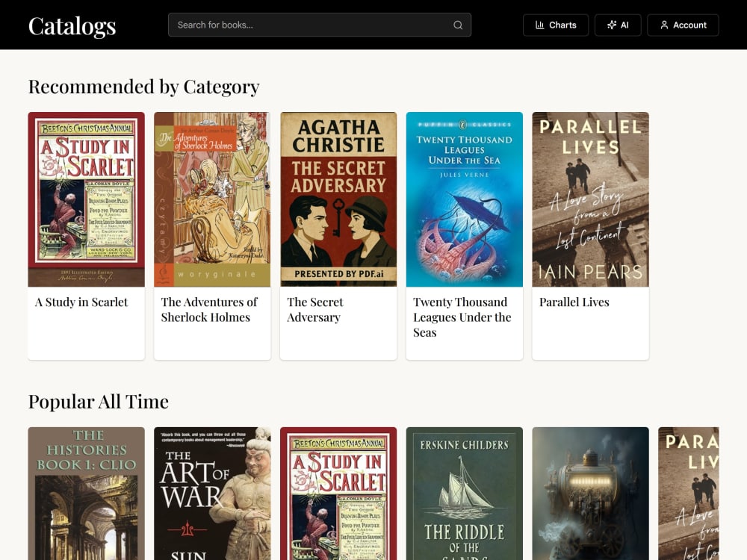
Task: Open The Secret Adversary cover
Action: pos(338,199)
